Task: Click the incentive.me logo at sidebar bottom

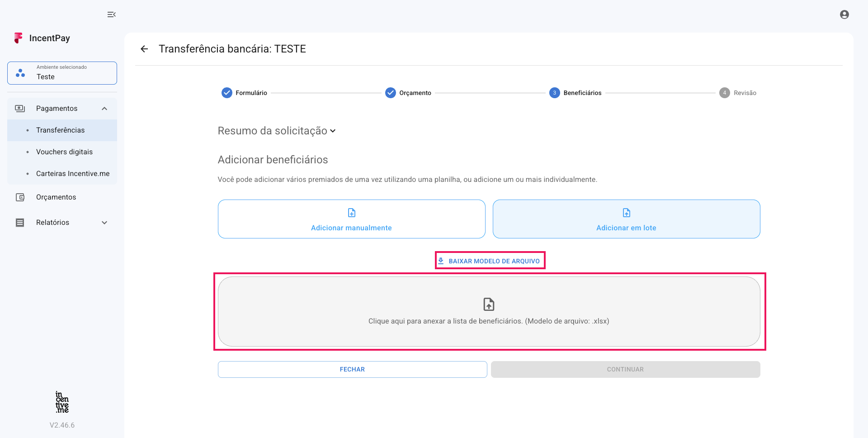Action: tap(62, 402)
